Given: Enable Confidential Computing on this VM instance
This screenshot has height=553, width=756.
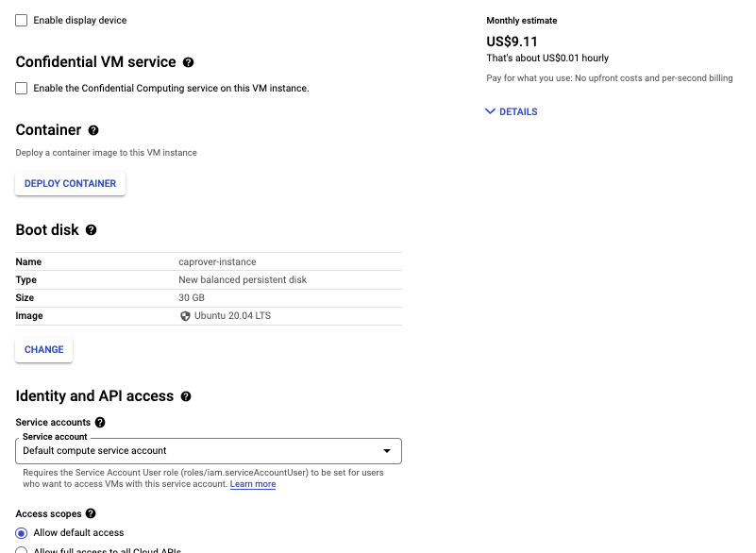Looking at the screenshot, I should click(21, 88).
